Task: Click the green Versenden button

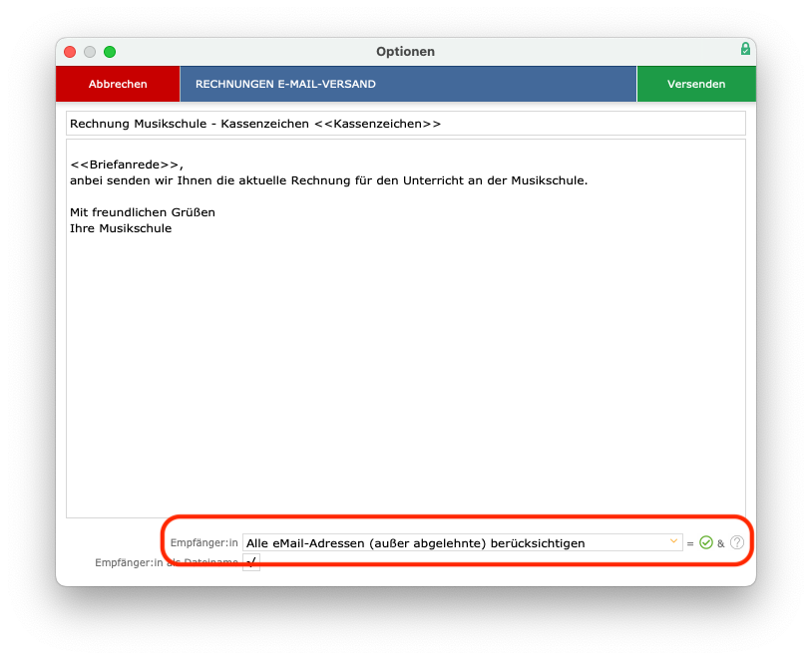Action: click(695, 84)
